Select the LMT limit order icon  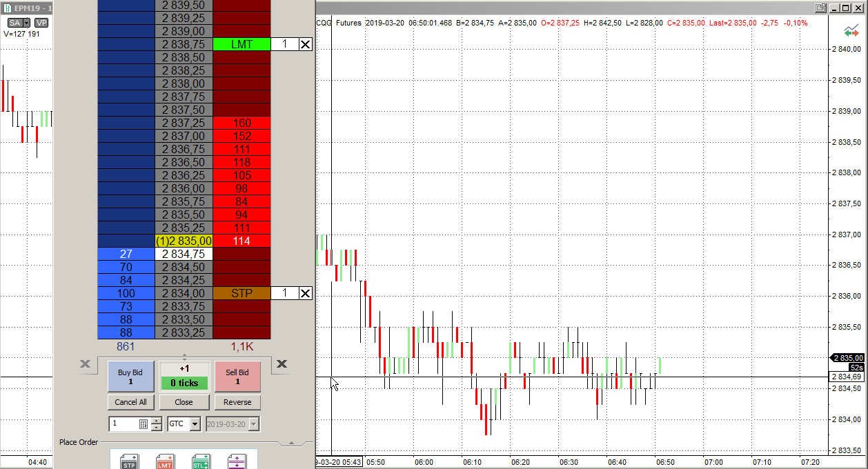click(x=165, y=461)
